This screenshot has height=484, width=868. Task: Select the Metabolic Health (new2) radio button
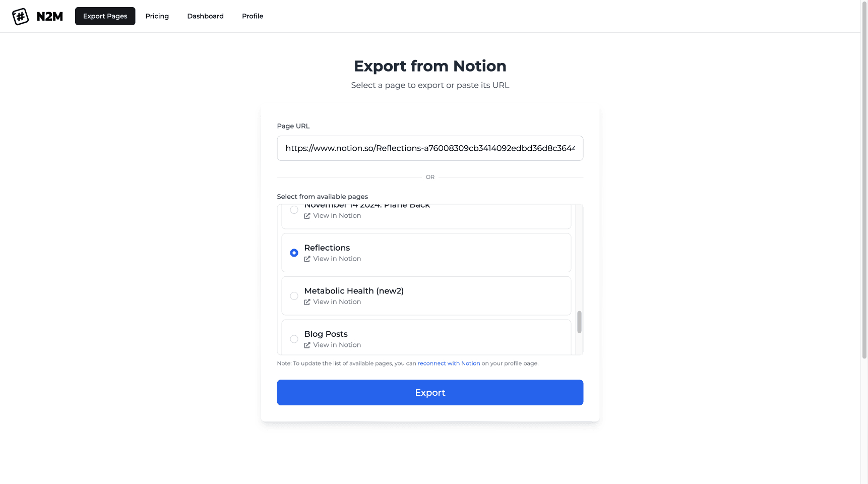pos(294,296)
